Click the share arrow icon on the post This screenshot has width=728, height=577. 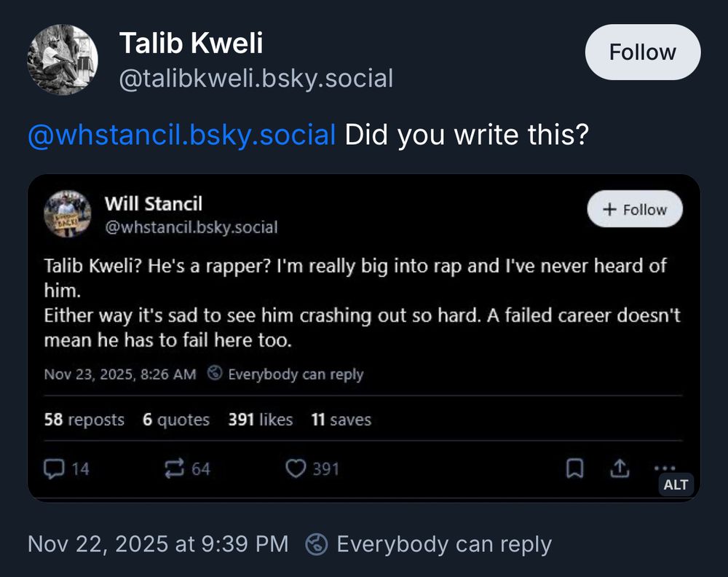coord(620,469)
